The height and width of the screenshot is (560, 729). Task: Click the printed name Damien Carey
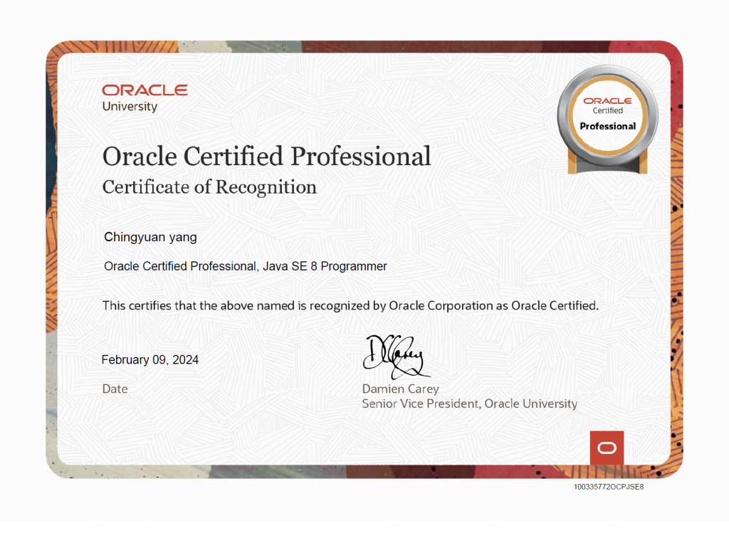point(400,389)
